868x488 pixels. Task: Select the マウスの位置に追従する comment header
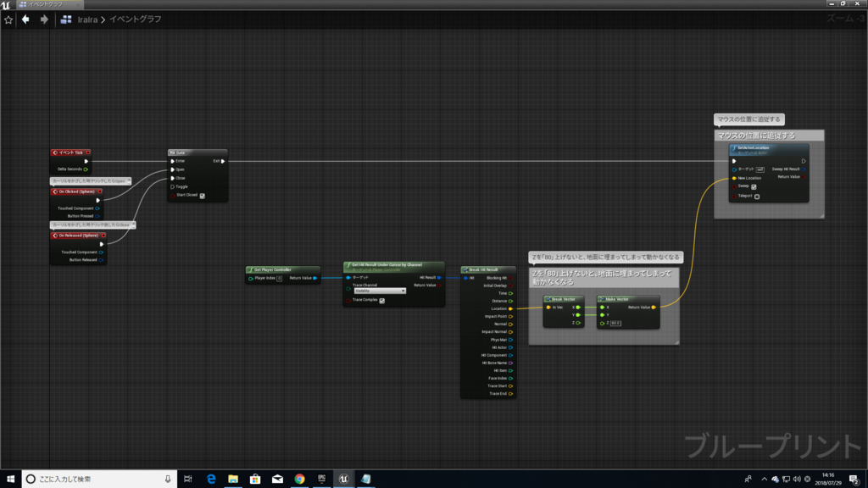point(769,136)
